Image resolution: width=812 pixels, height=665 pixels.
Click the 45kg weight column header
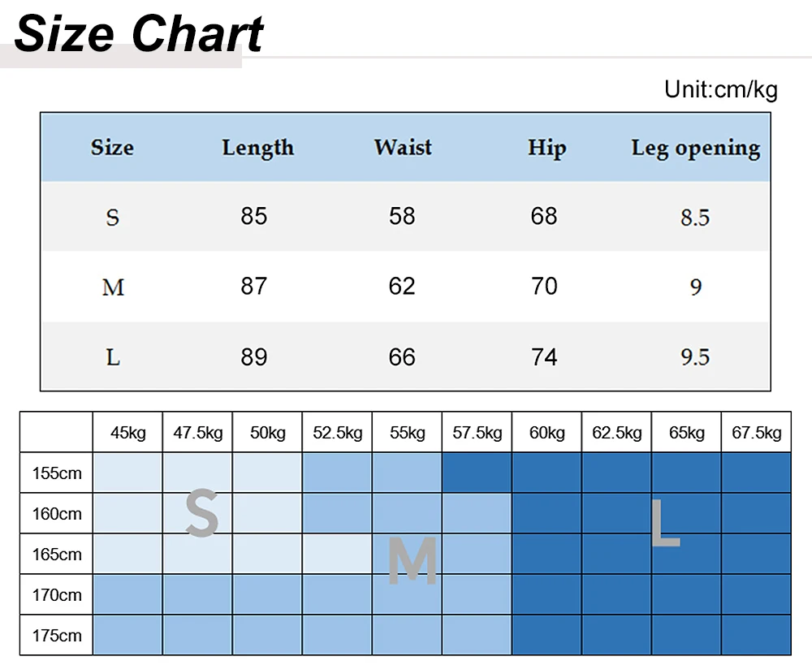(x=128, y=433)
